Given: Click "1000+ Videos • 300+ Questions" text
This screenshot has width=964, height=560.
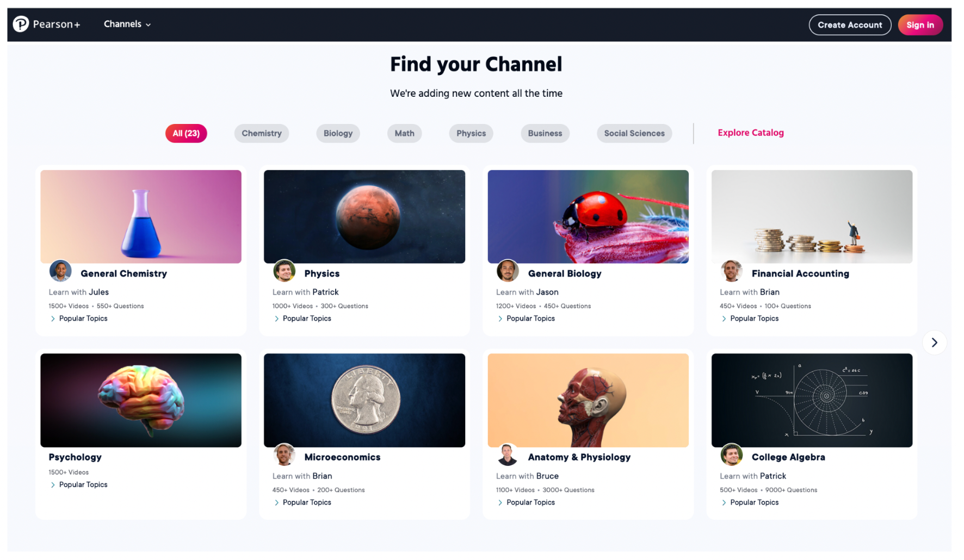Looking at the screenshot, I should pyautogui.click(x=320, y=306).
